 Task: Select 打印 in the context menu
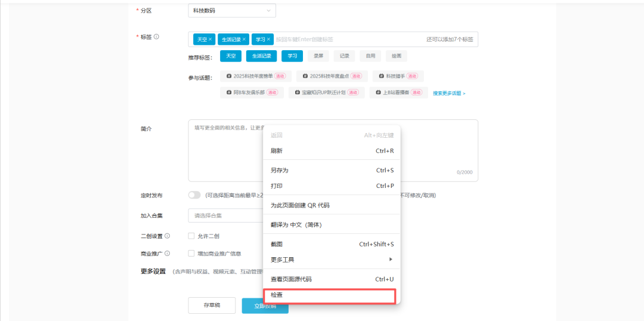332,186
